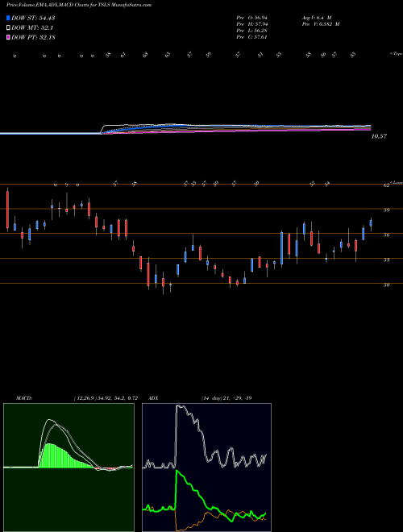Click the 62 price axis label
Screen dimensions: 403x532
pos(386,185)
